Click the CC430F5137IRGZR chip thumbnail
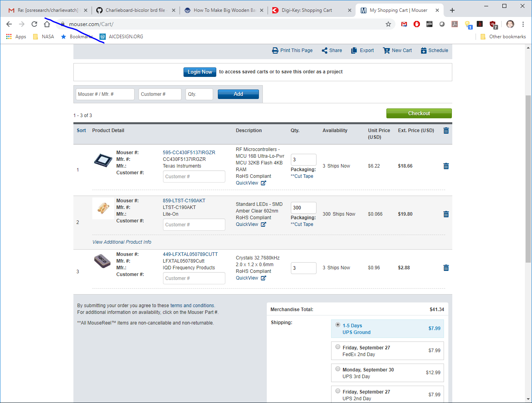Screen dimensions: 532x403 click(103, 160)
